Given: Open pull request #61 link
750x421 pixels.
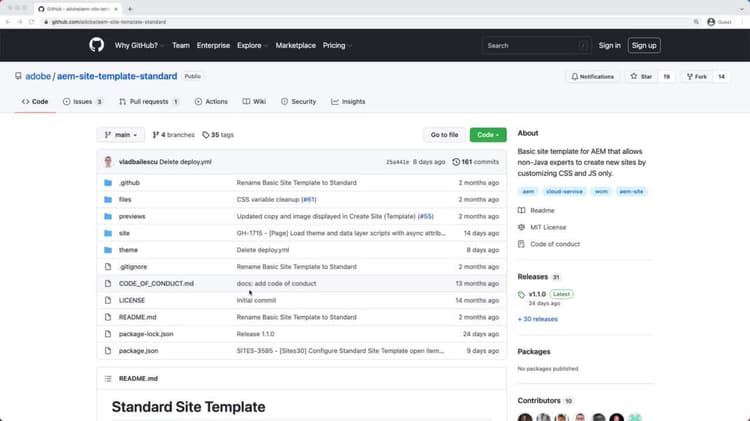Looking at the screenshot, I should pyautogui.click(x=309, y=199).
